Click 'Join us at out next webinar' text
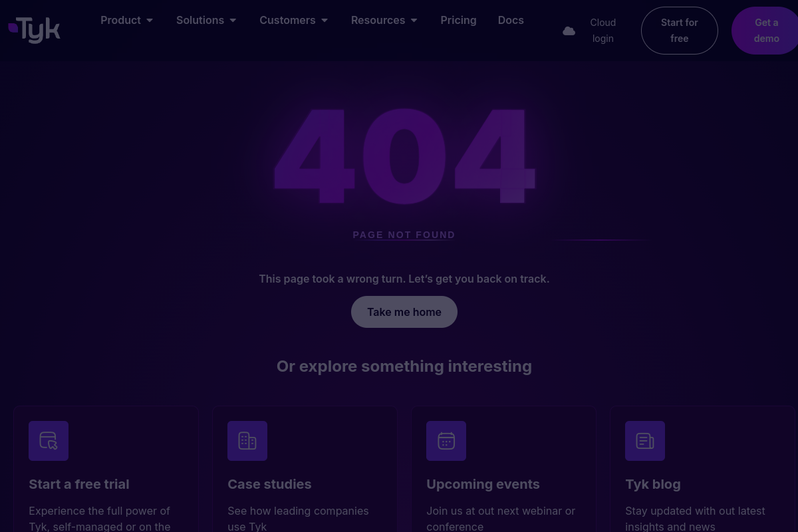The height and width of the screenshot is (532, 798). (501, 519)
